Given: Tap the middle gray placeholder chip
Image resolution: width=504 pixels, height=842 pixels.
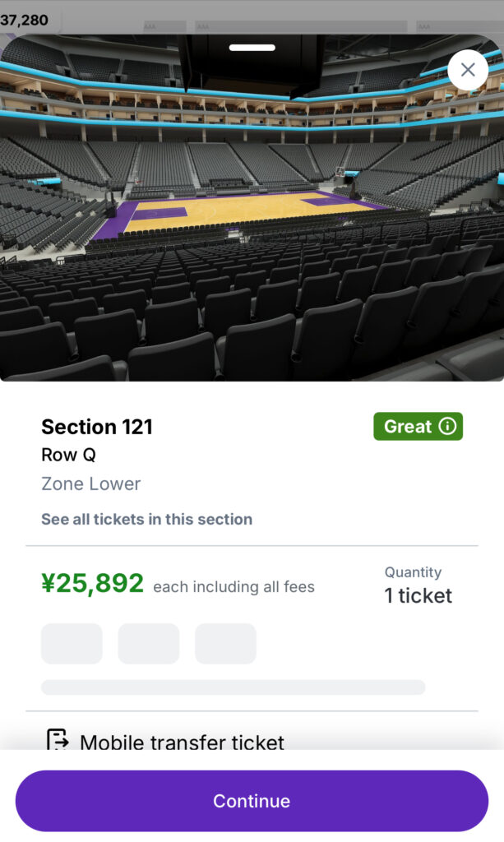Looking at the screenshot, I should tap(149, 643).
